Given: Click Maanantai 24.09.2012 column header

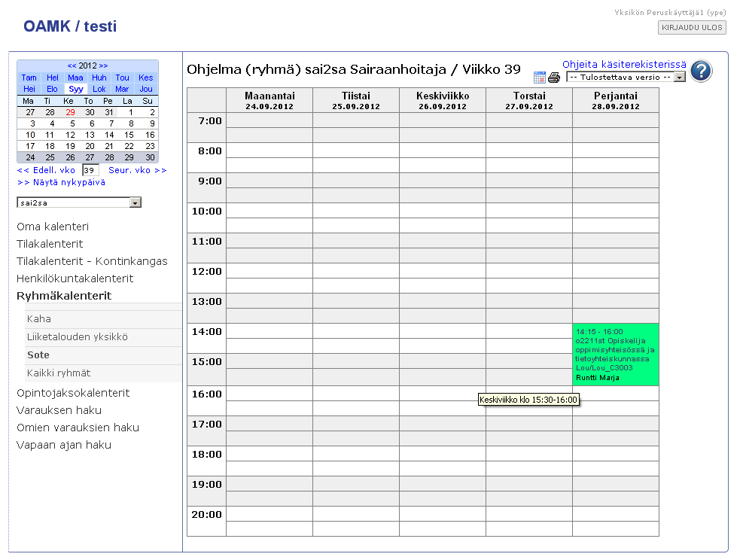Looking at the screenshot, I should (269, 100).
